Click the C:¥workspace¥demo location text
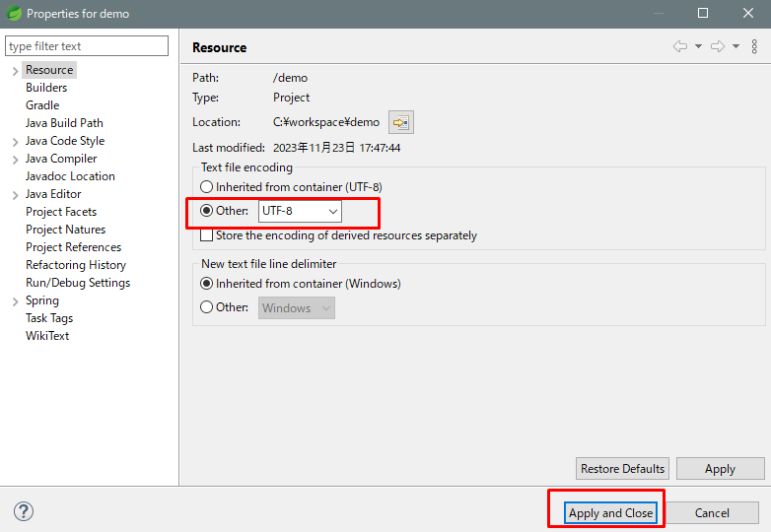The height and width of the screenshot is (532, 771). 326,122
